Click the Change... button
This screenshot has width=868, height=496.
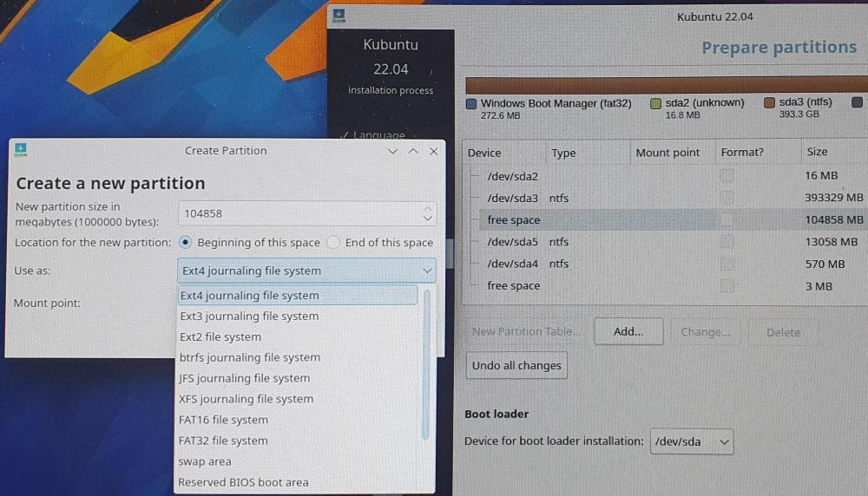click(x=705, y=332)
